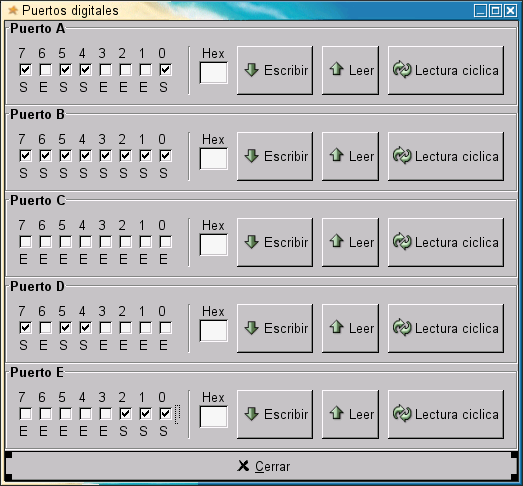Enable bit 0 checkbox in Puerto C

[x=165, y=242]
